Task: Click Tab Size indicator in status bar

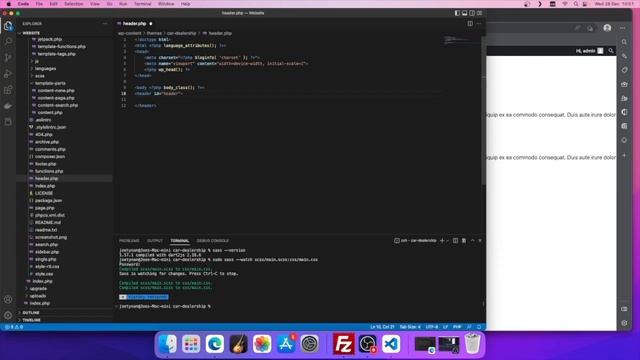Action: pyautogui.click(x=410, y=327)
